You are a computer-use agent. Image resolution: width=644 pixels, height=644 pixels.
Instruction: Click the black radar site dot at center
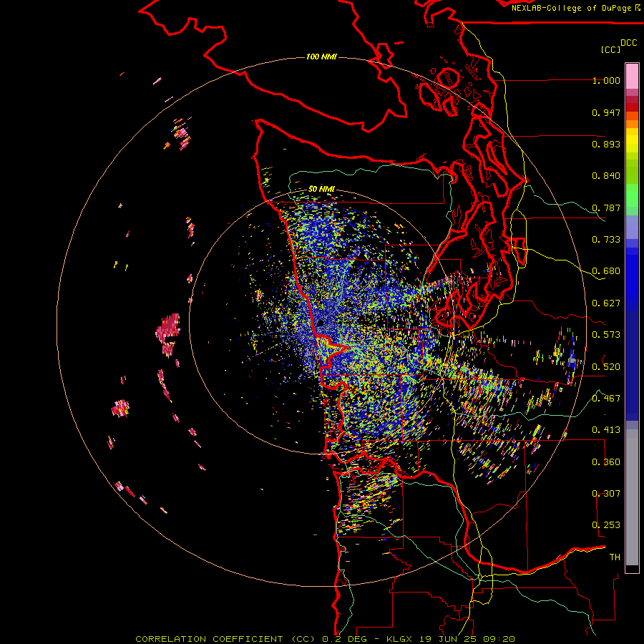320,323
